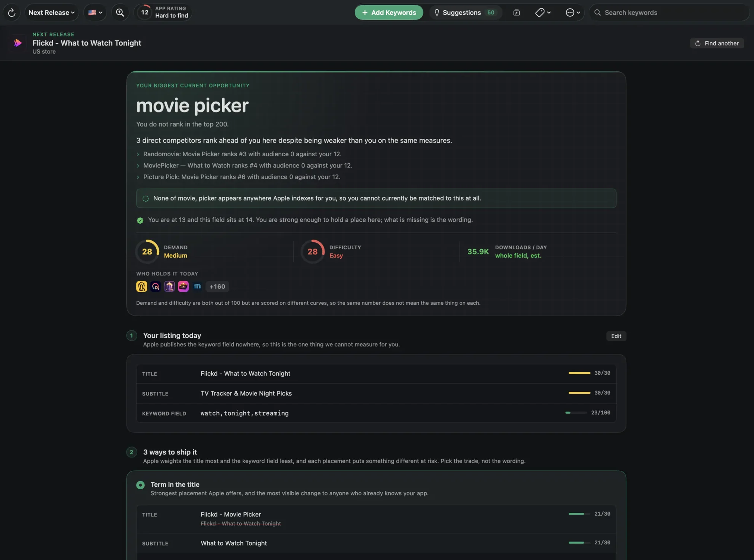Open the second dark circular app icon

coord(156,287)
